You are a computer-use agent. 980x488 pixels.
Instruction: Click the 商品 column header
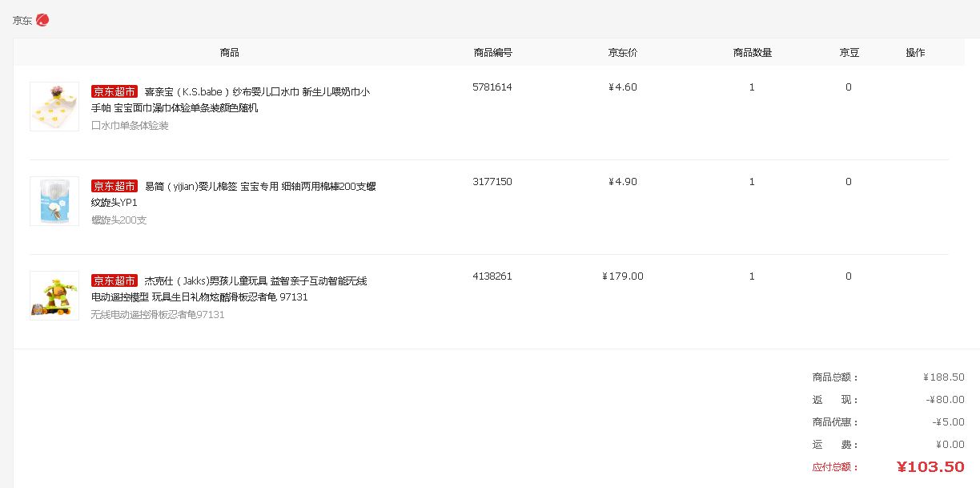(230, 53)
